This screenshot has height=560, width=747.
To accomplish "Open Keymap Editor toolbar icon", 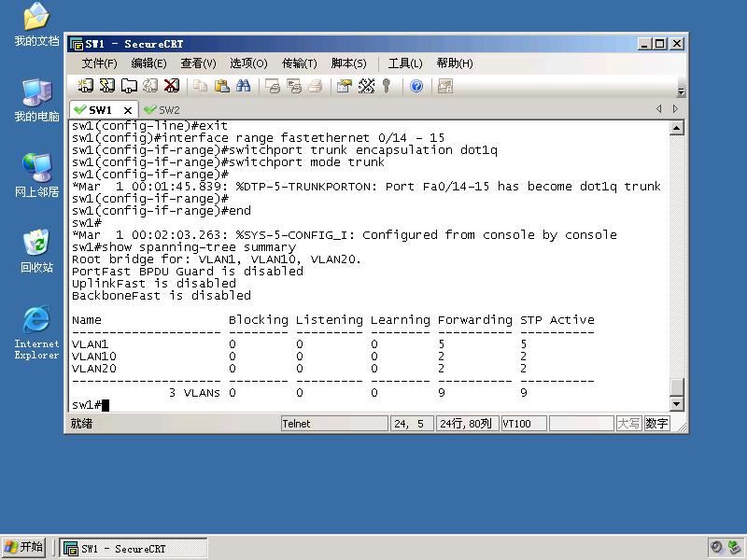I will click(x=366, y=86).
